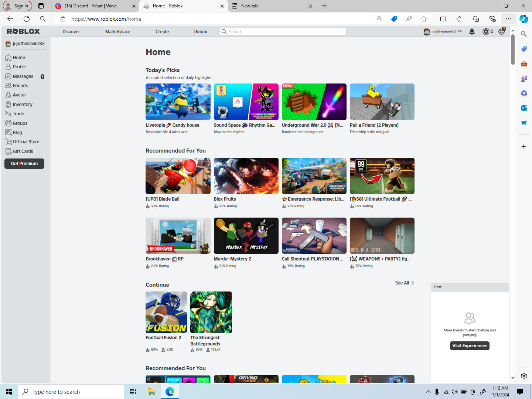This screenshot has height=399, width=532.
Task: Open the Edge shopping tag icon in the address bar
Action: pyautogui.click(x=394, y=19)
